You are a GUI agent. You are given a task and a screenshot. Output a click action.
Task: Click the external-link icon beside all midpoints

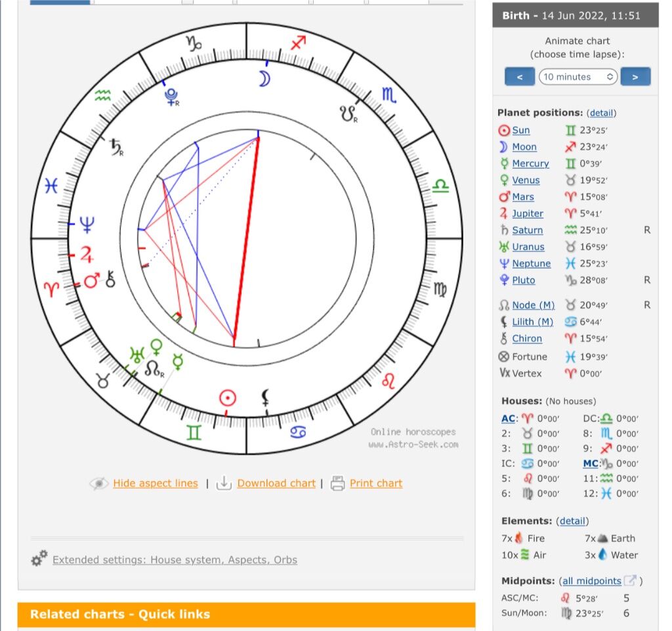[x=630, y=580]
